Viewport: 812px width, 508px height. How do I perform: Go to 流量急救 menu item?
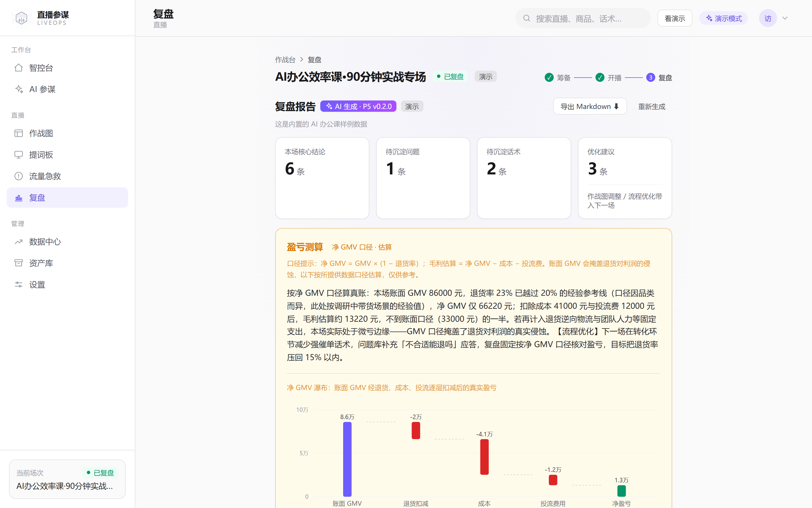tap(67, 176)
